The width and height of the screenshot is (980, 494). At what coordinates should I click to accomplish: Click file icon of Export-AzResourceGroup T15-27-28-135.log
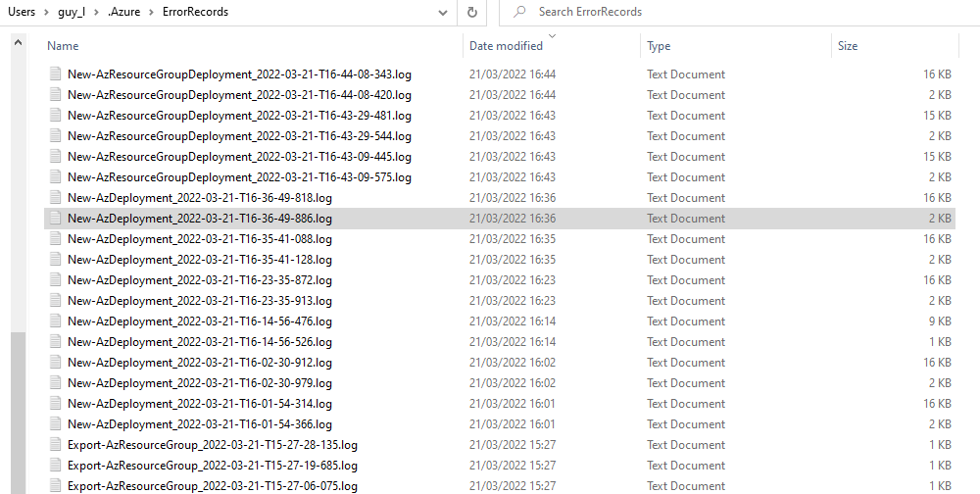[56, 445]
